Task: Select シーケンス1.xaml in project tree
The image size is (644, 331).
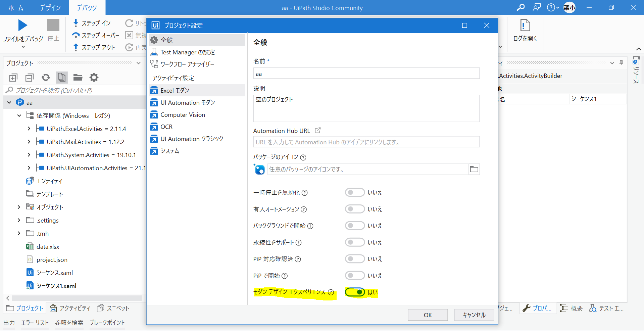Action: (56, 286)
